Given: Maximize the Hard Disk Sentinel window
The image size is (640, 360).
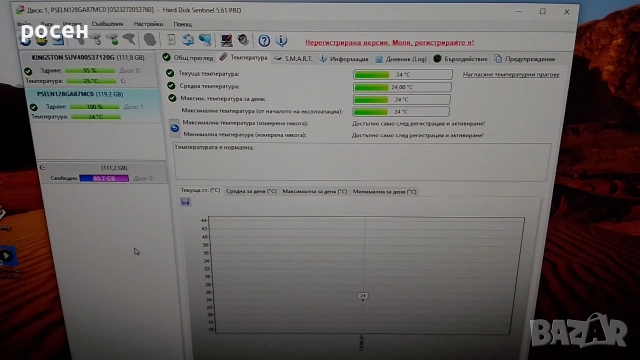Looking at the screenshot, I should point(542,11).
